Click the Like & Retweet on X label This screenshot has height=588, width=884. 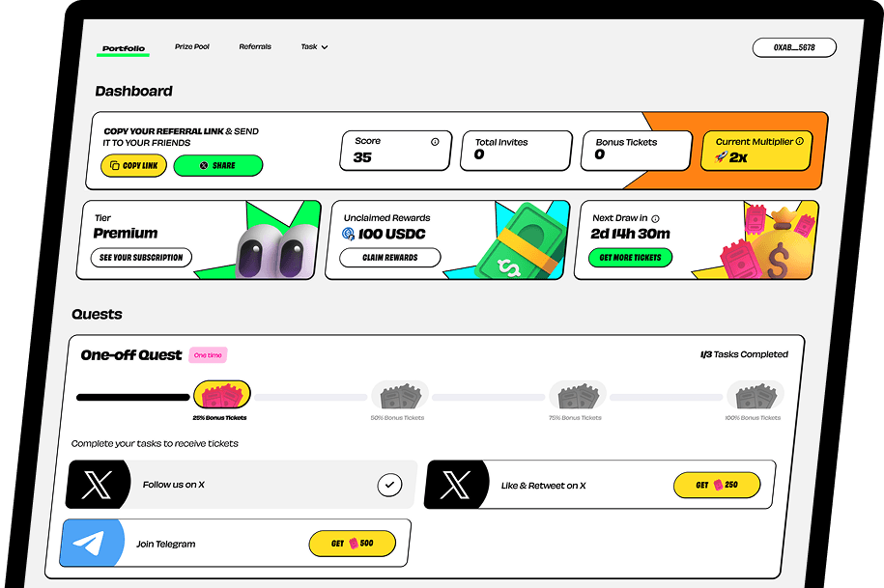tap(544, 486)
